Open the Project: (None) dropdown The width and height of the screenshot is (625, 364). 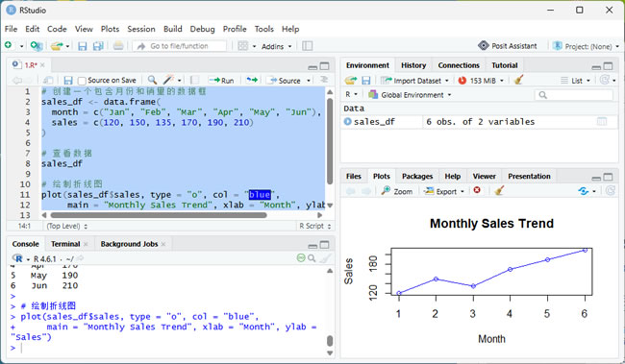pyautogui.click(x=586, y=46)
